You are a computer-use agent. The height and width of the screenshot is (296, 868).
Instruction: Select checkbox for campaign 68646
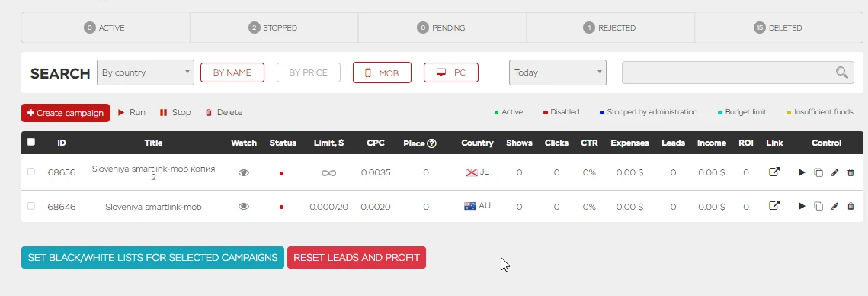point(31,206)
